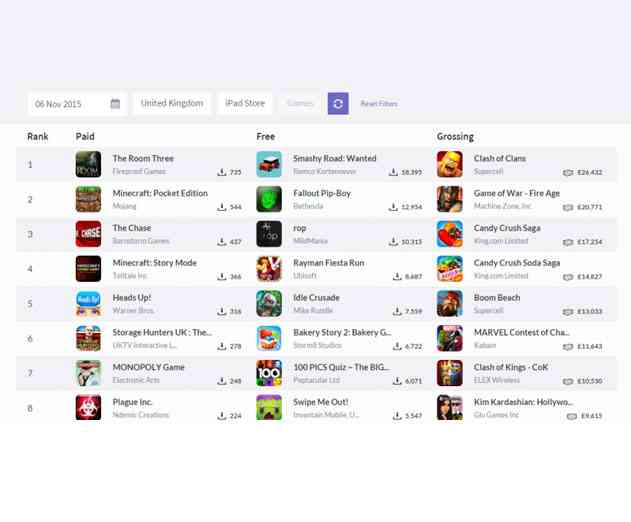Open Rayman Fiesta Run title

329,263
